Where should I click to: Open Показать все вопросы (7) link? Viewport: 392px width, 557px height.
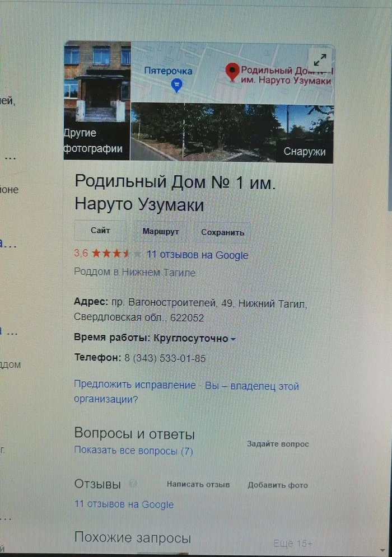click(x=134, y=451)
